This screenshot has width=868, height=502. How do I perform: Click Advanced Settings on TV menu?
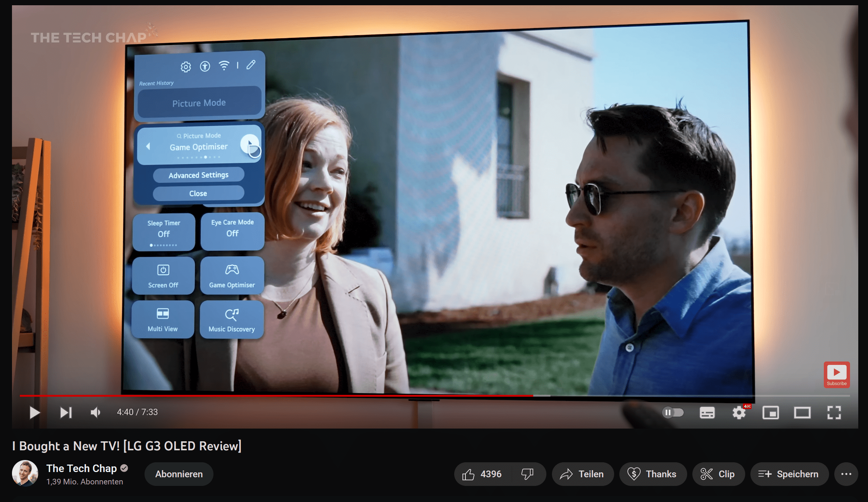coord(198,175)
